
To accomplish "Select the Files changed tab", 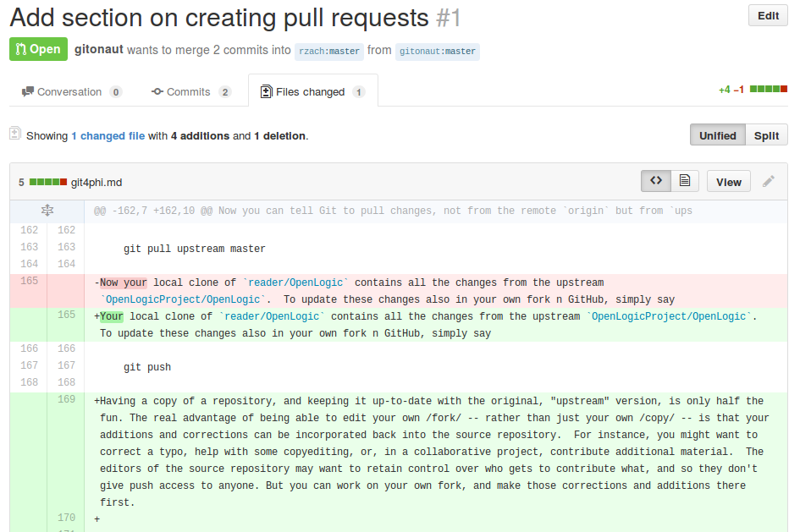I will point(312,91).
